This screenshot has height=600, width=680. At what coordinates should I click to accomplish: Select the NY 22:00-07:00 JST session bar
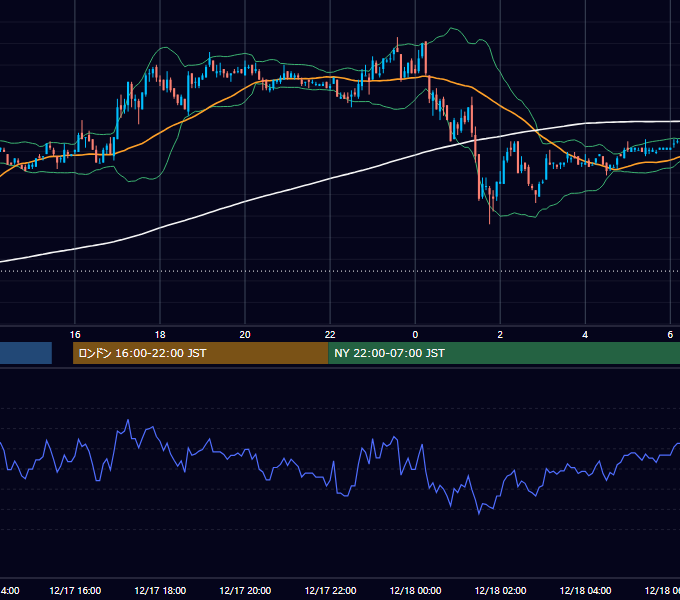coord(504,353)
